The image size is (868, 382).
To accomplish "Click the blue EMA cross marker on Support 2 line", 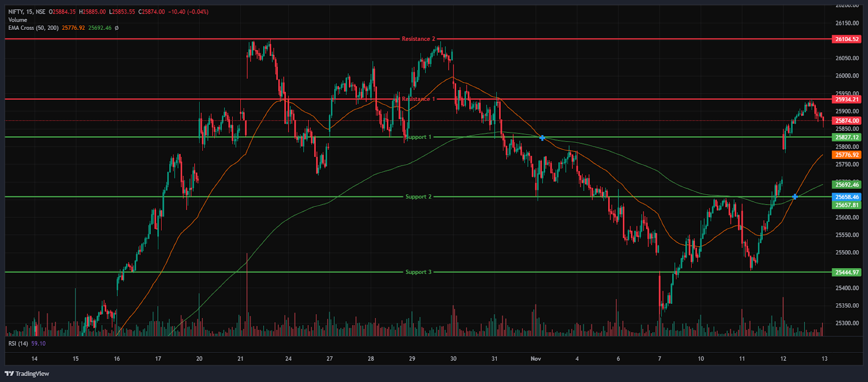I will (x=795, y=196).
